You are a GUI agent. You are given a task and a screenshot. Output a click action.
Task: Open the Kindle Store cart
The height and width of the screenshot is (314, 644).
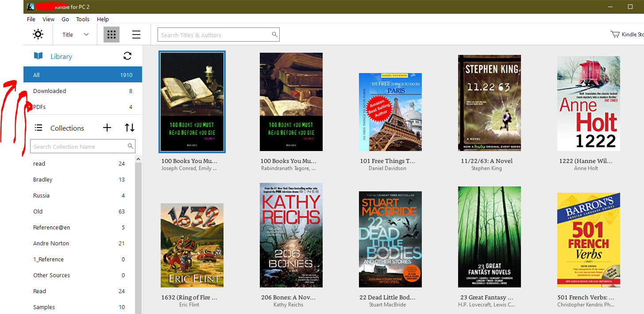615,34
